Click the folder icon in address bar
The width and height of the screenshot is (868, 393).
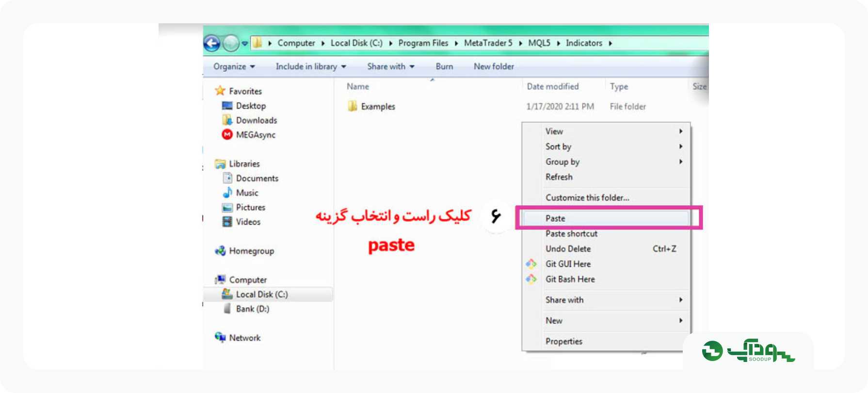tap(257, 43)
